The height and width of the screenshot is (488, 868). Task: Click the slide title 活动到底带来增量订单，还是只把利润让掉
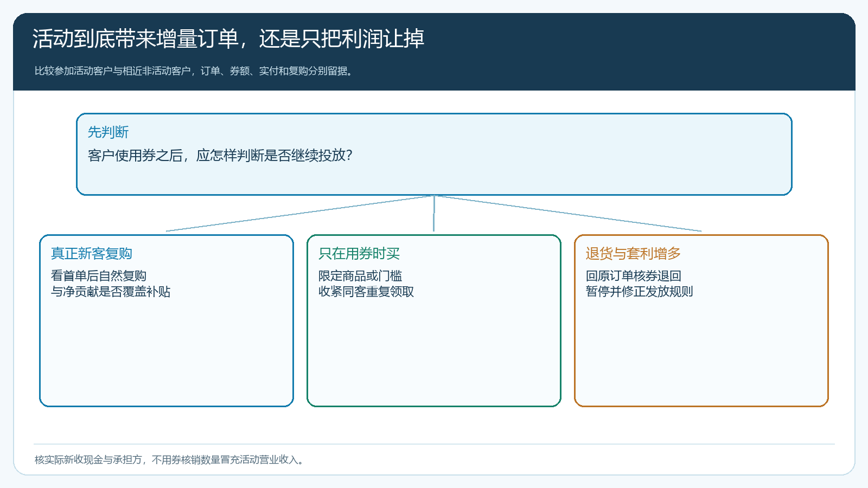coord(228,39)
